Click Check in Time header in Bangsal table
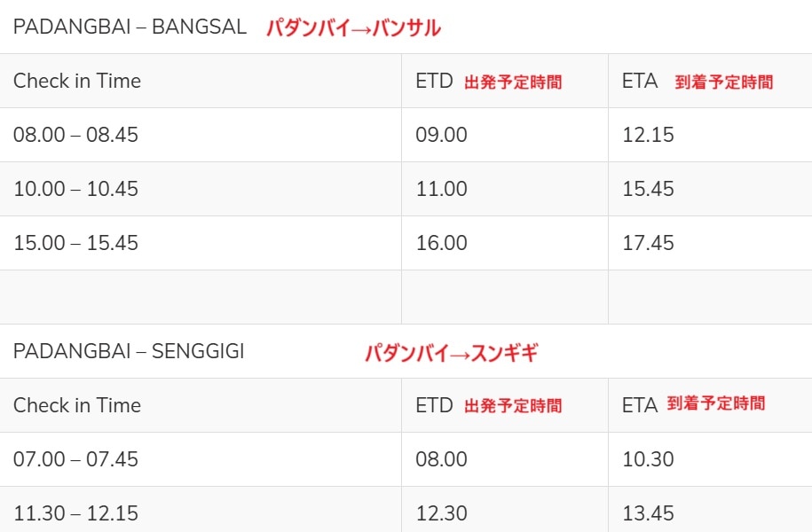The image size is (812, 532). tap(77, 81)
